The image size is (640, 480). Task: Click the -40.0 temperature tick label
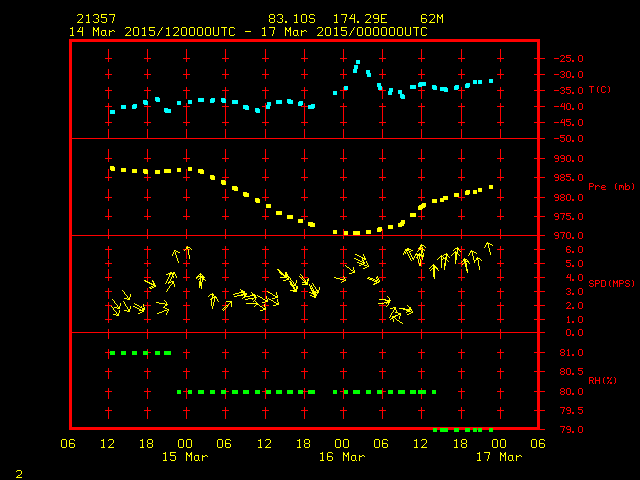[x=569, y=107]
